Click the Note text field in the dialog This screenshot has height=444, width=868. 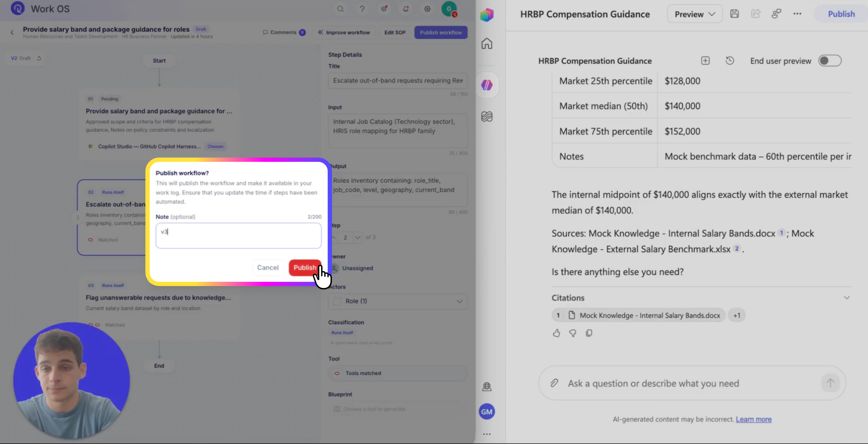(238, 235)
